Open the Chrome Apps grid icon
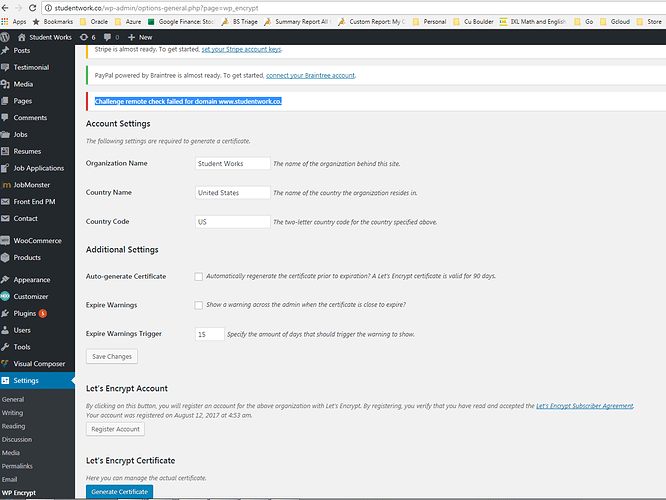Screen dimensions: 666x500 [x=5, y=21]
